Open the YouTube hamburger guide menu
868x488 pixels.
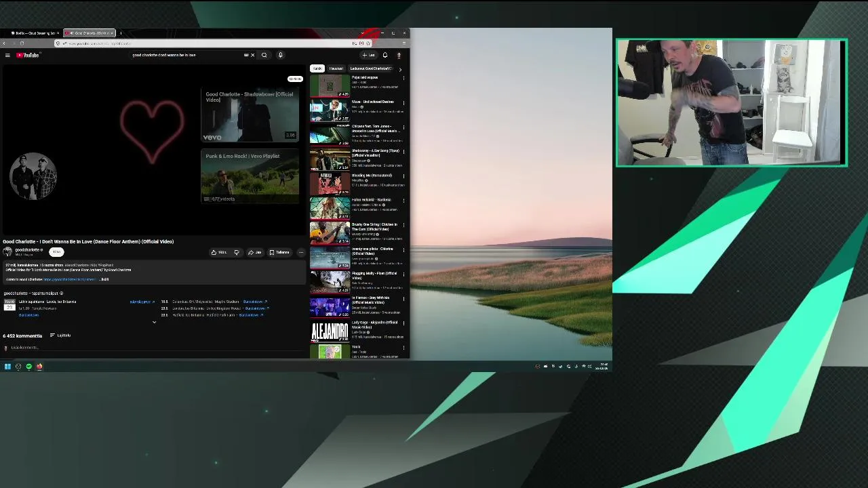(x=7, y=55)
